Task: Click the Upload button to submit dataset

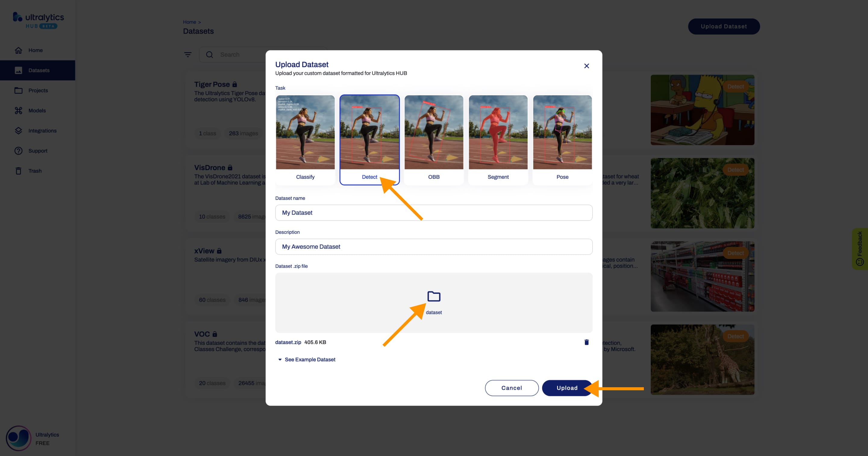Action: (x=567, y=388)
